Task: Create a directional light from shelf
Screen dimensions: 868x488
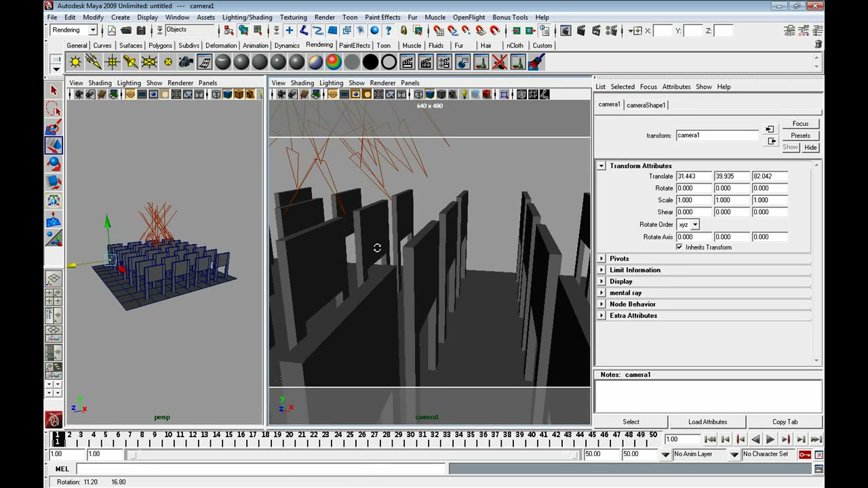Action: pyautogui.click(x=94, y=62)
